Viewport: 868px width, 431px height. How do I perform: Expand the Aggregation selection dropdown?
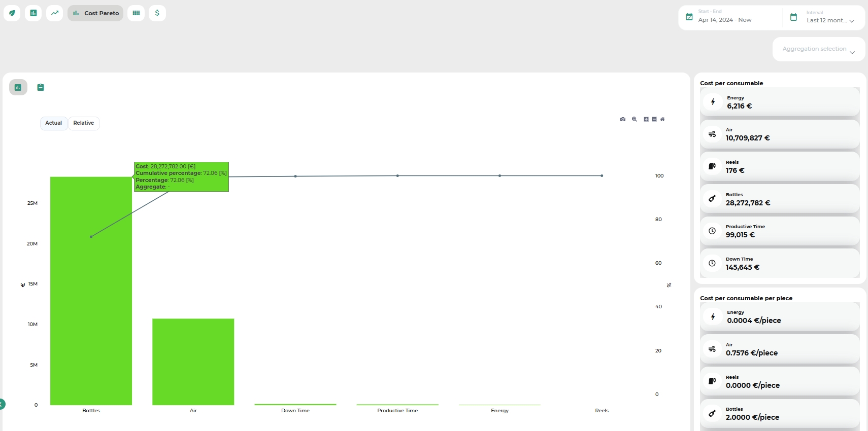pos(818,49)
